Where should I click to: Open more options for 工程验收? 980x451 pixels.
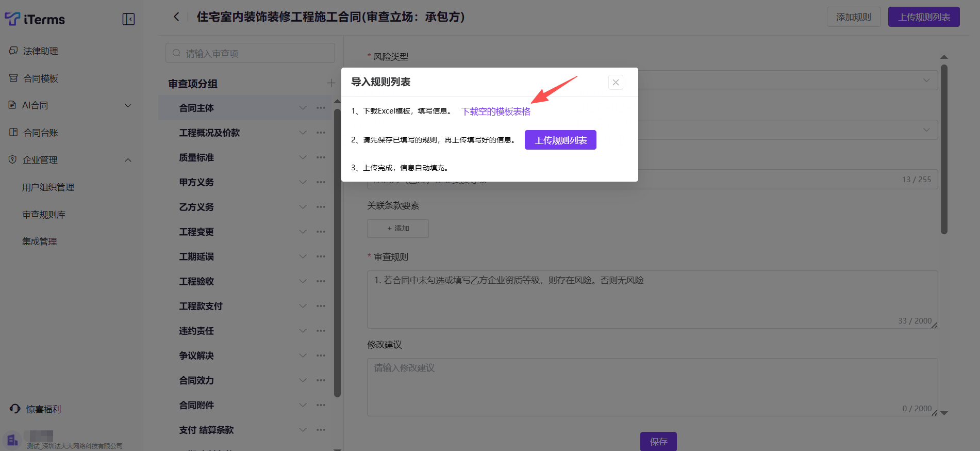[321, 281]
